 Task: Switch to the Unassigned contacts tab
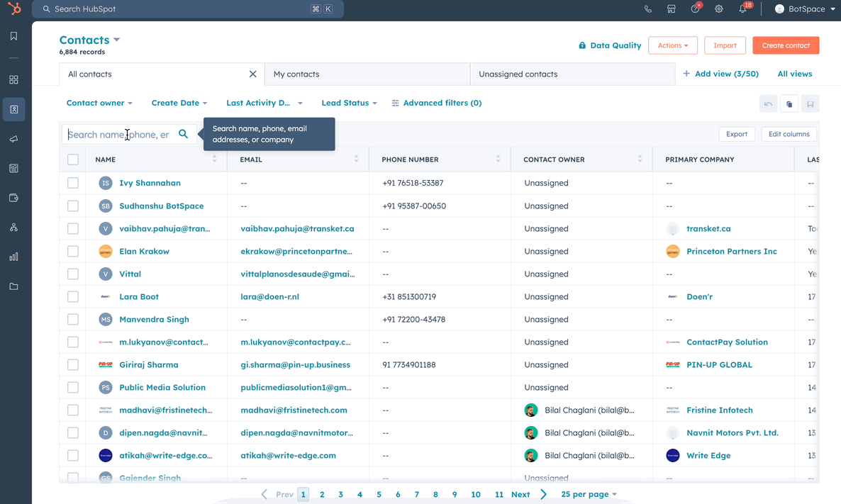click(572, 74)
